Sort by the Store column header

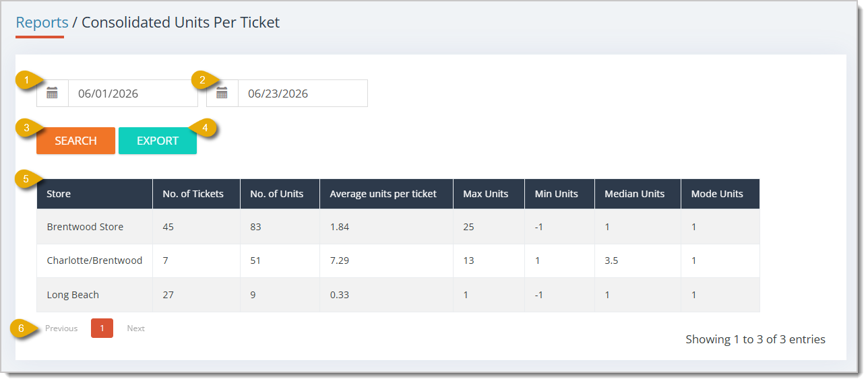pos(94,194)
